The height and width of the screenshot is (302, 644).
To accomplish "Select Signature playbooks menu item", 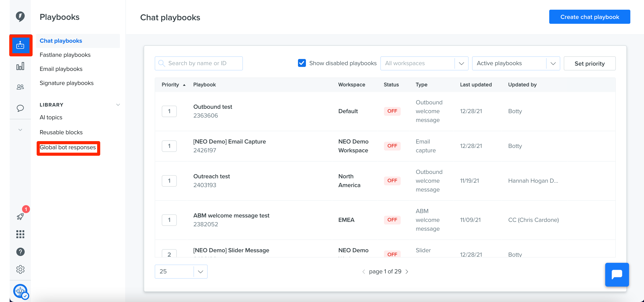I will pos(67,83).
